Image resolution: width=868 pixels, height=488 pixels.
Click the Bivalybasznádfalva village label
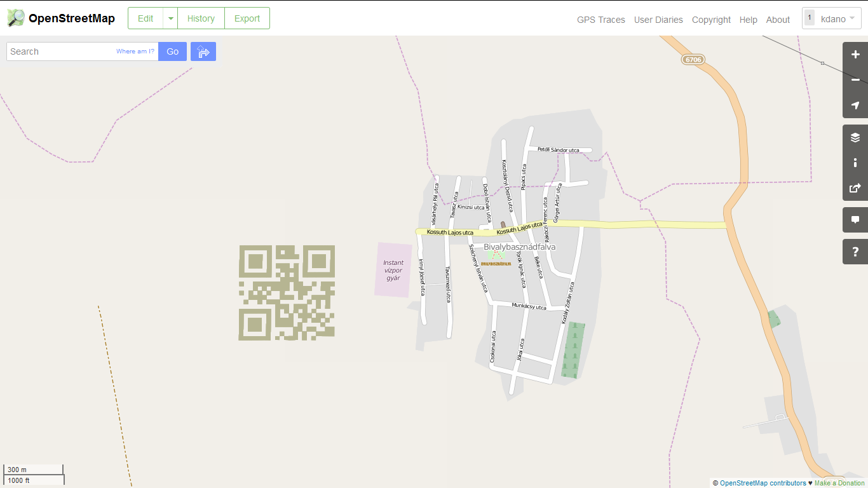point(520,247)
